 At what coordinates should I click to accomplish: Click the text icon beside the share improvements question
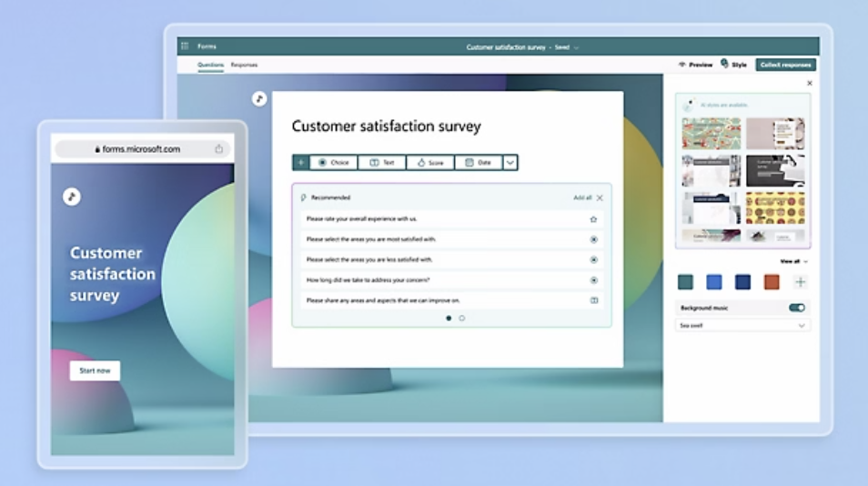[x=593, y=300]
